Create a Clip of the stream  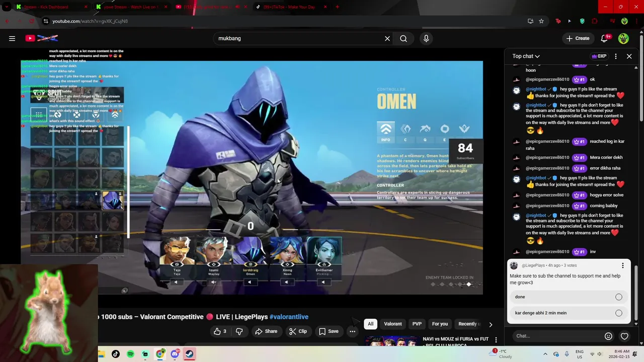pos(298,331)
